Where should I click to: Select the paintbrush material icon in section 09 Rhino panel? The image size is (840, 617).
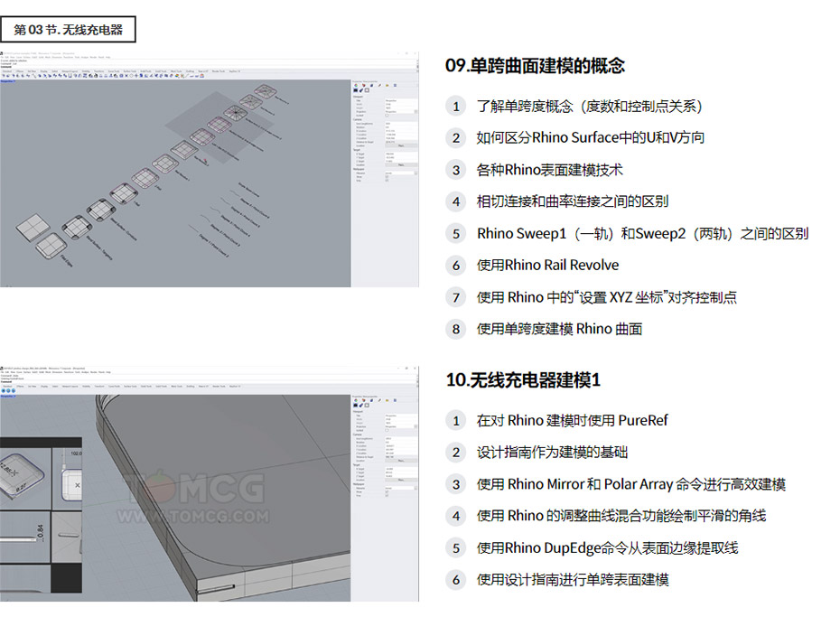[361, 90]
